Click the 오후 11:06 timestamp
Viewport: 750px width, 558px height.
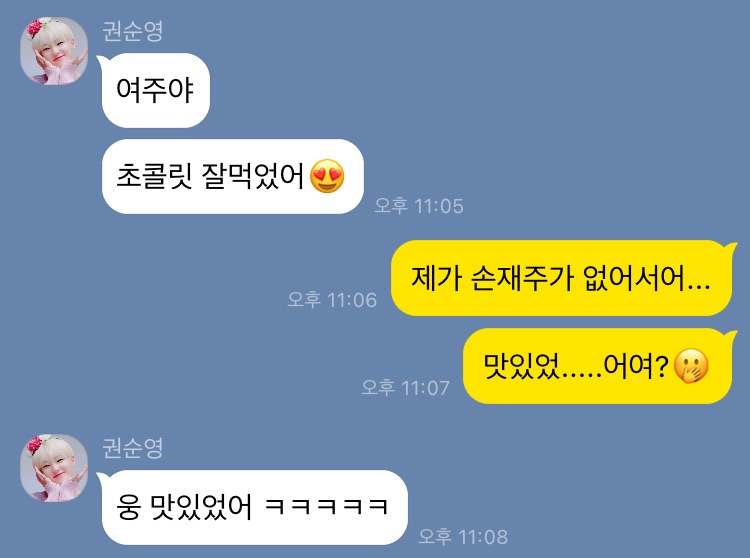click(x=332, y=300)
